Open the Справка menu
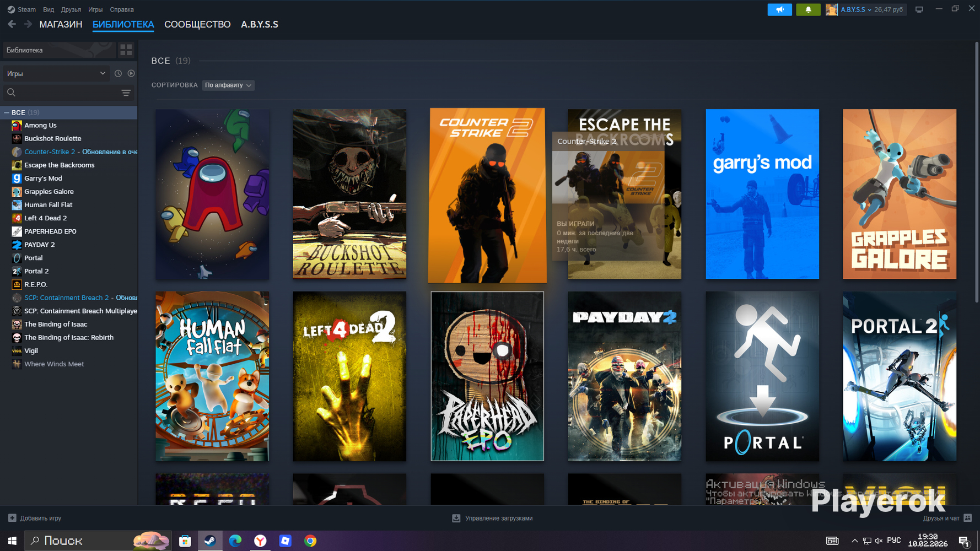The height and width of the screenshot is (551, 980). [122, 9]
